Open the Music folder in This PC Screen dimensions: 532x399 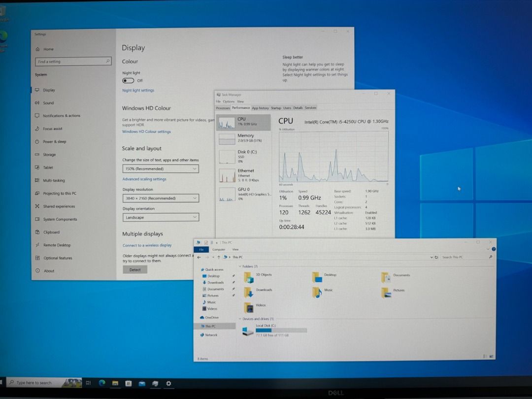click(317, 292)
